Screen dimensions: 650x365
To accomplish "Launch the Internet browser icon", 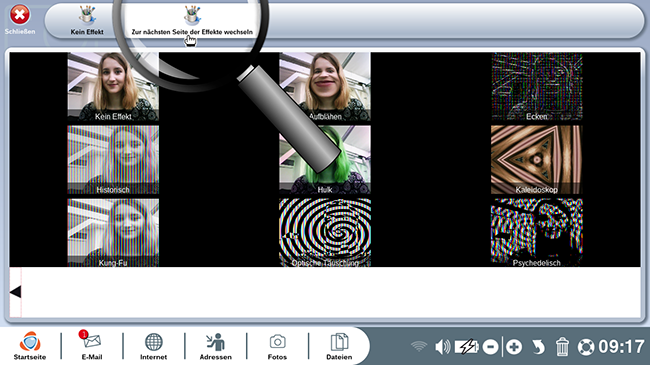I will [153, 346].
